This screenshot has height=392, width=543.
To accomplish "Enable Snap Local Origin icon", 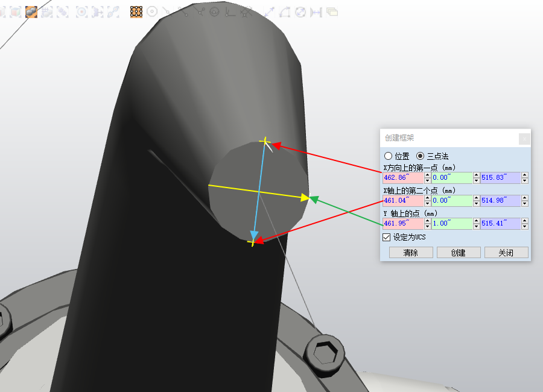I will tap(230, 12).
